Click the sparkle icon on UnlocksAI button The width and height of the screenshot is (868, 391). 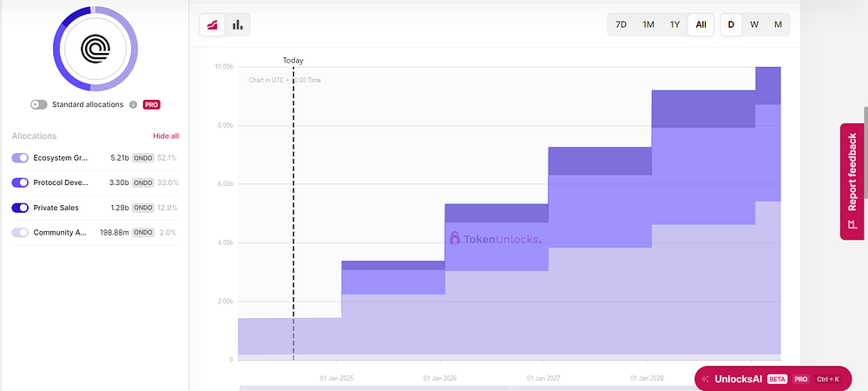pyautogui.click(x=705, y=380)
